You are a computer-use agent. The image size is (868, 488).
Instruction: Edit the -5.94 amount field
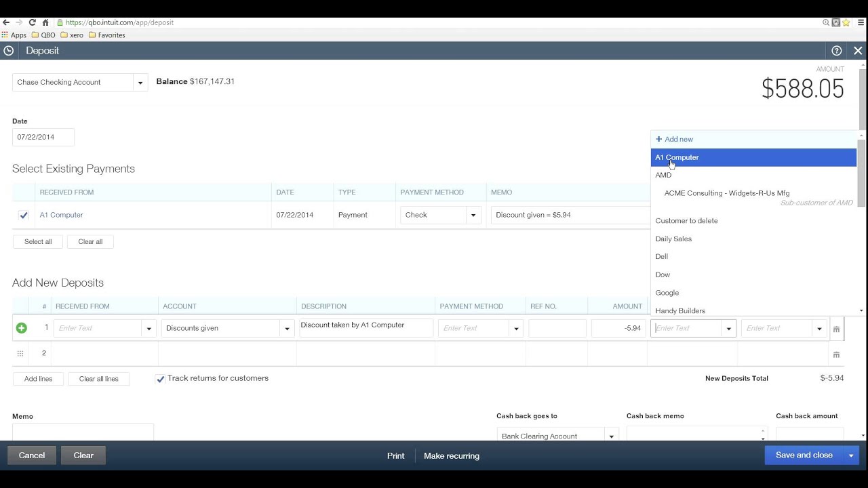(618, 329)
